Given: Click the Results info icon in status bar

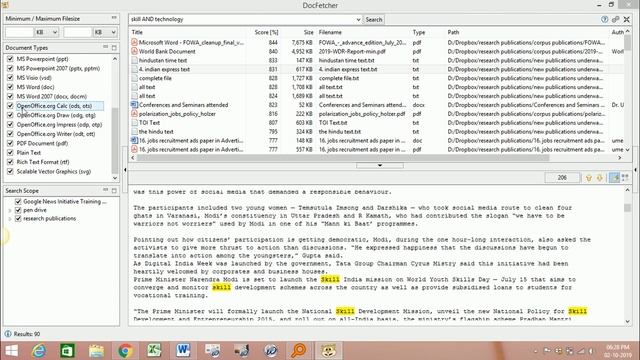Looking at the screenshot, I should tap(8, 334).
